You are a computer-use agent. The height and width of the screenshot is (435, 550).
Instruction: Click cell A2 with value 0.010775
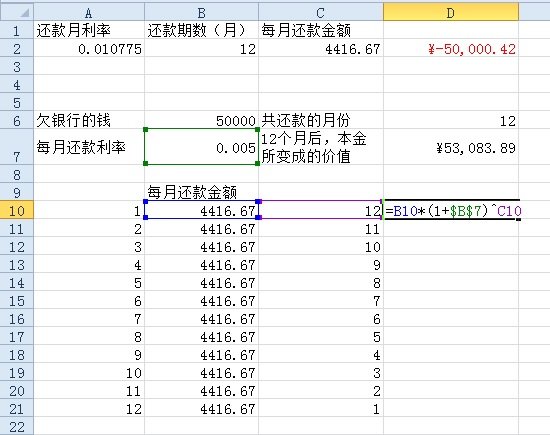[x=89, y=48]
